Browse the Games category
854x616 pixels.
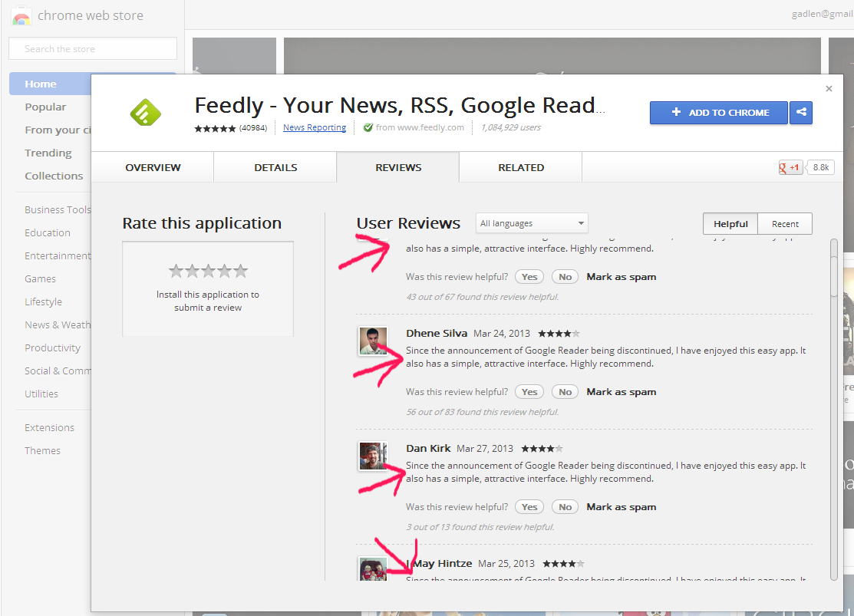pos(41,279)
